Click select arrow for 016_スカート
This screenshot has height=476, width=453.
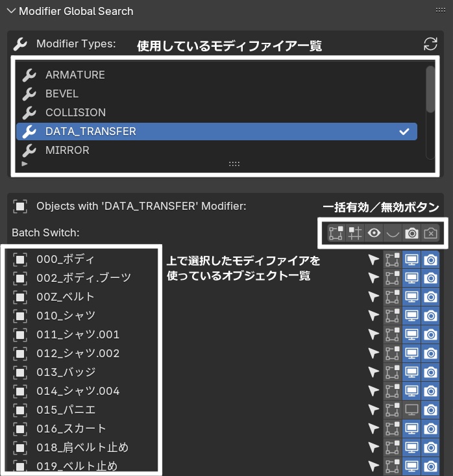click(374, 429)
